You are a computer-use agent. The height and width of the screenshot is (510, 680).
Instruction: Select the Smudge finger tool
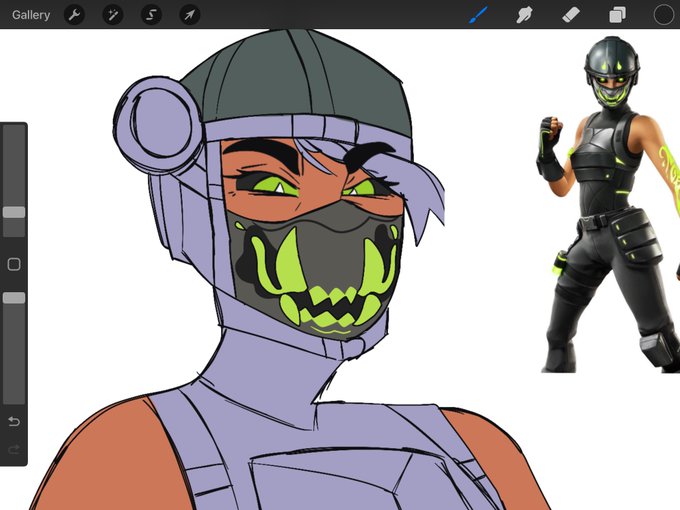pos(524,15)
